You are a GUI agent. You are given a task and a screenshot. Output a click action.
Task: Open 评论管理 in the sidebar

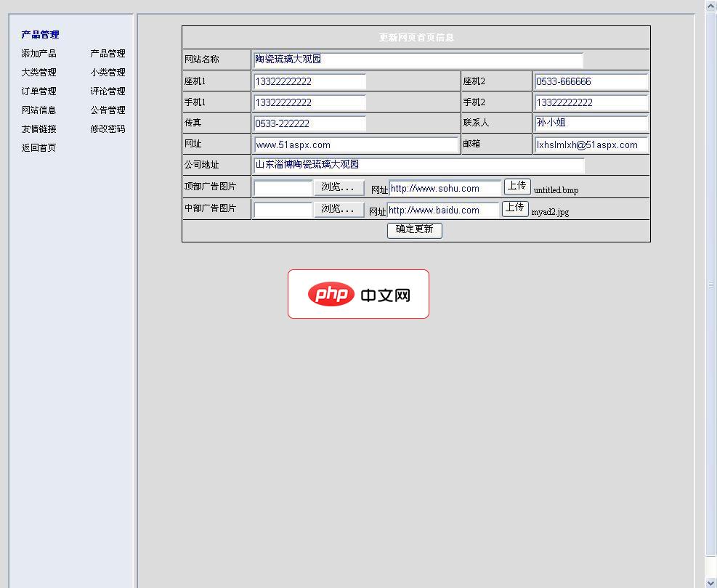click(108, 91)
